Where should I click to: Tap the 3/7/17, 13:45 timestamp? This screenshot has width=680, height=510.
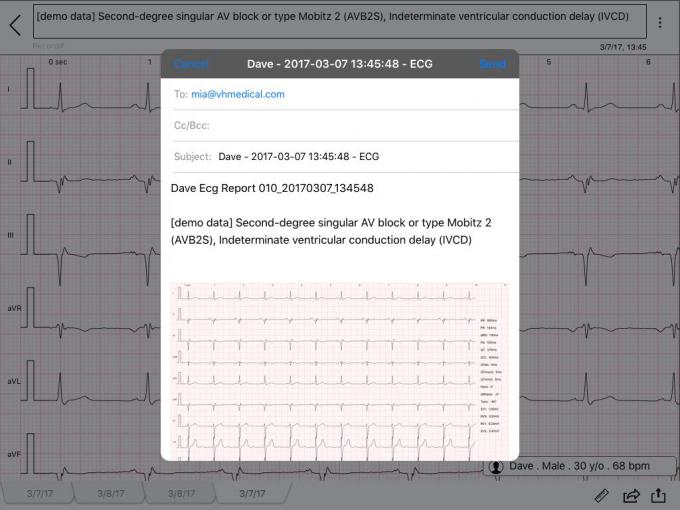tap(623, 47)
